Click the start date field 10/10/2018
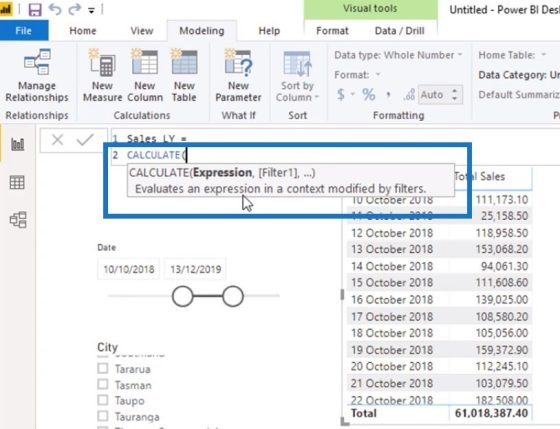560x429 pixels. (x=129, y=269)
